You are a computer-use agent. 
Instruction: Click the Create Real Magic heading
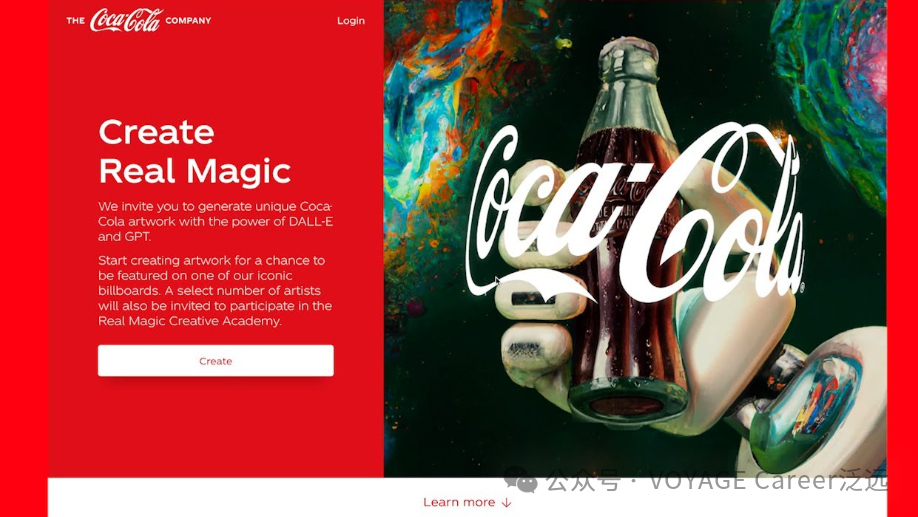194,151
